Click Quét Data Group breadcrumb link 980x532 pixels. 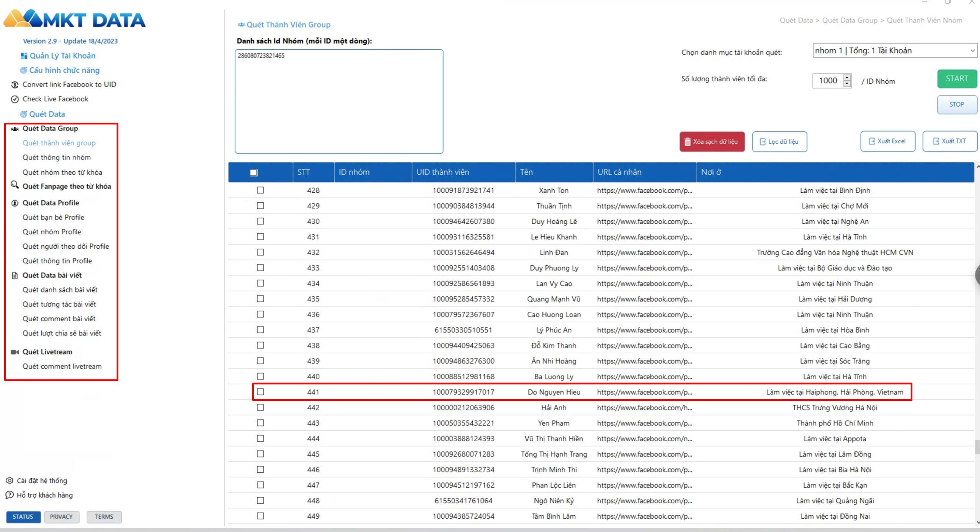click(x=849, y=20)
